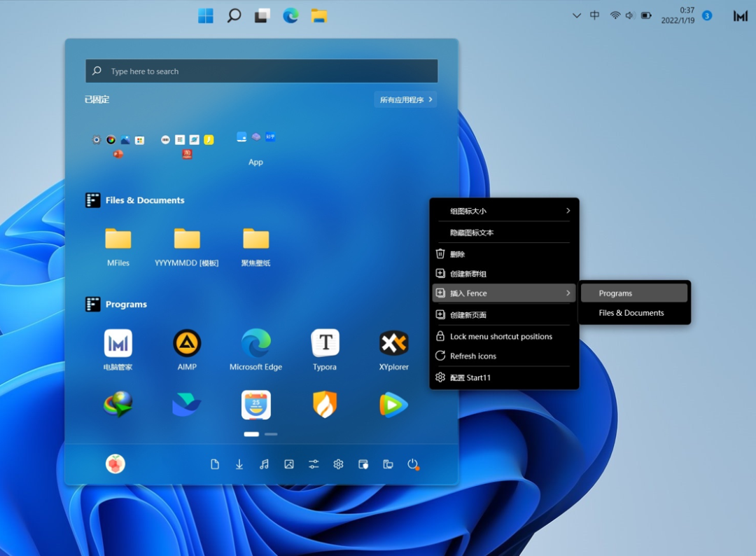Show hidden tray icons chevron
The image size is (756, 556).
coord(577,15)
